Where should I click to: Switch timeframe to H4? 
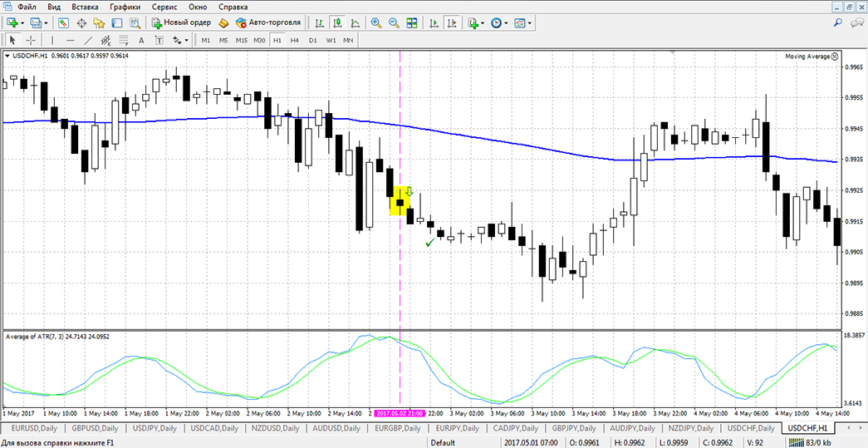tap(295, 41)
